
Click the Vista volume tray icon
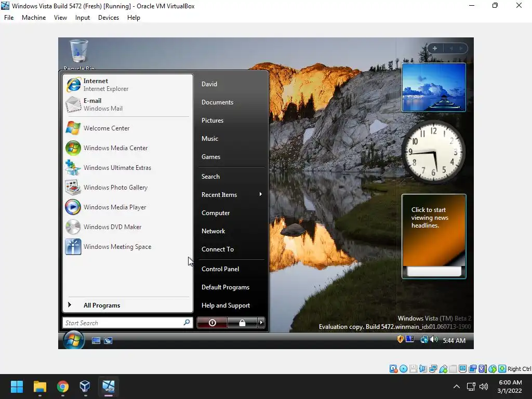(434, 339)
